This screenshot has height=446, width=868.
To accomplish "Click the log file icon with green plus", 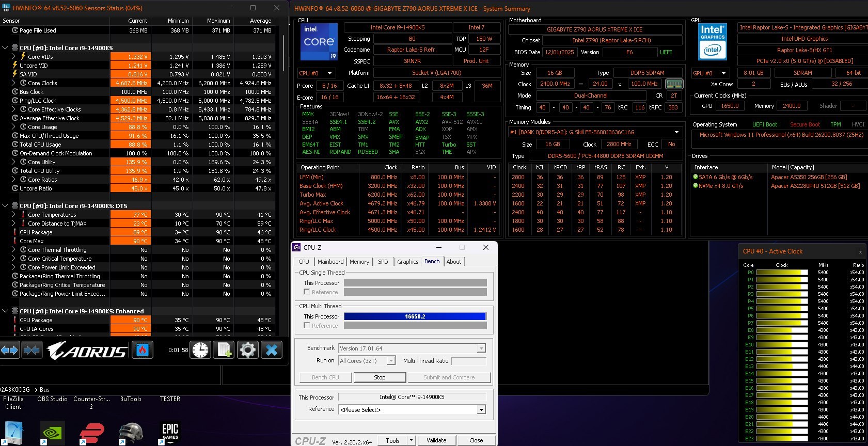I will 224,350.
